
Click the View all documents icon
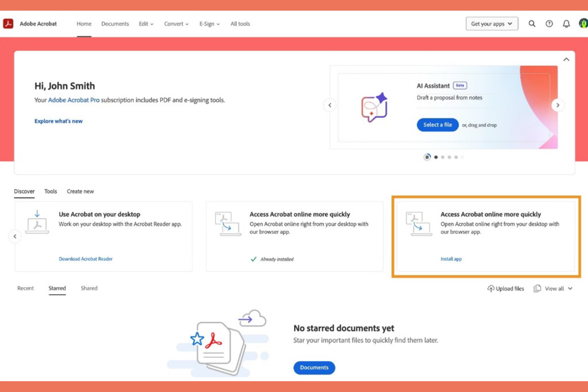537,288
